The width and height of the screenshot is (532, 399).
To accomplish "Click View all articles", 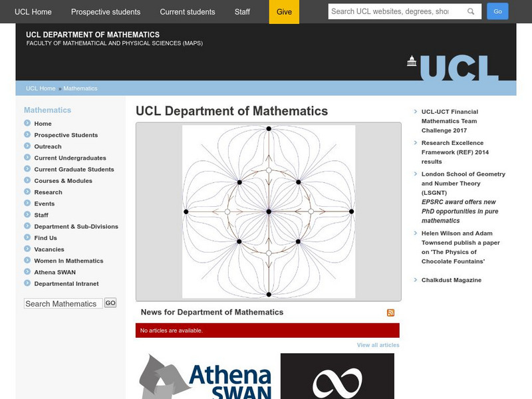I will coord(377,345).
